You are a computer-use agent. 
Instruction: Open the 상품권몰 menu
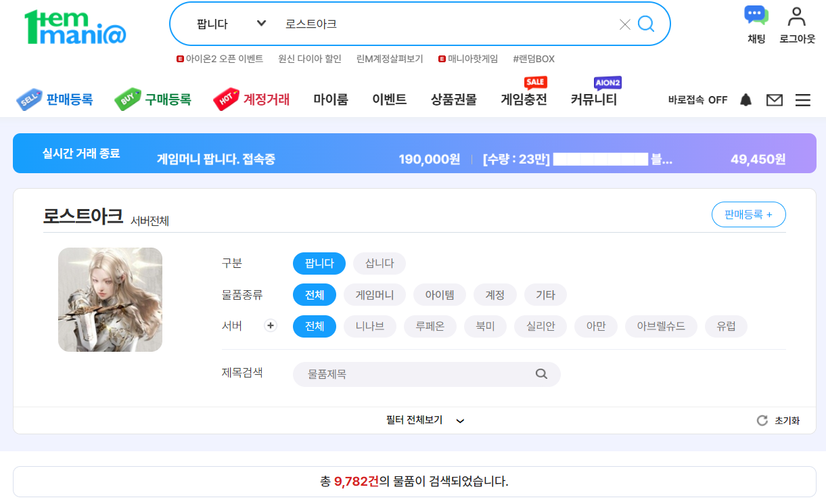point(454,99)
